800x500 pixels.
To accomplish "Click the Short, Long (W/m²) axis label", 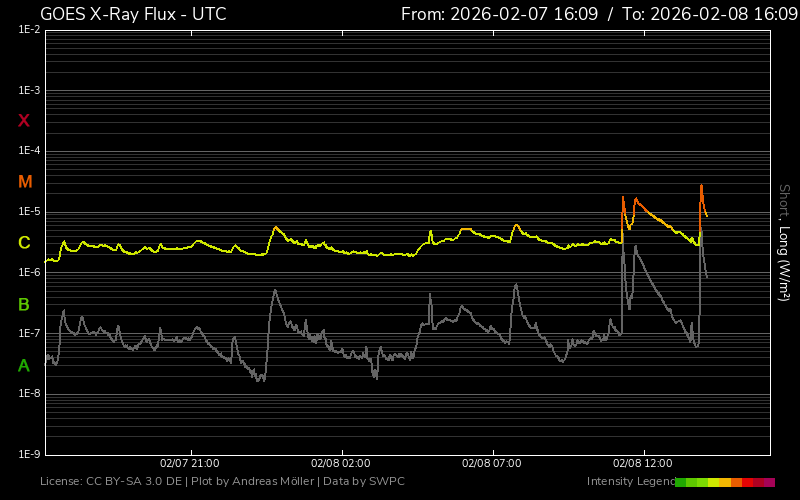I will click(x=784, y=242).
